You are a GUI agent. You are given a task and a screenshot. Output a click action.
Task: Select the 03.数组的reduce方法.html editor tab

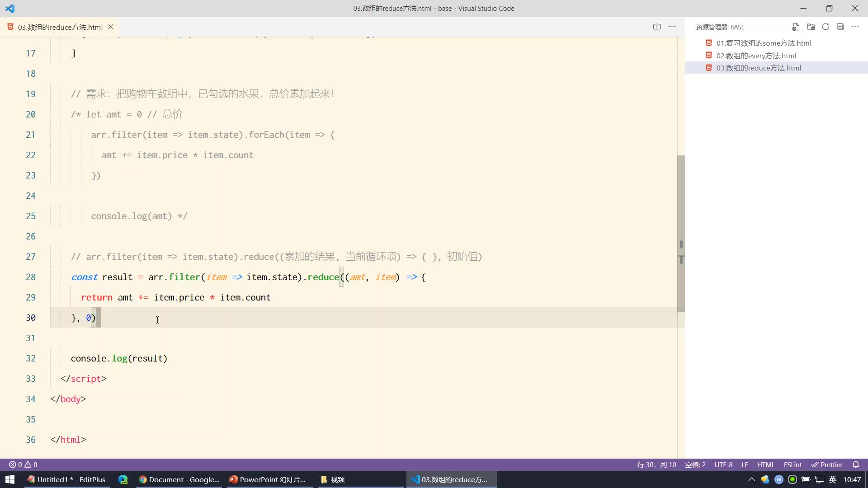coord(60,27)
